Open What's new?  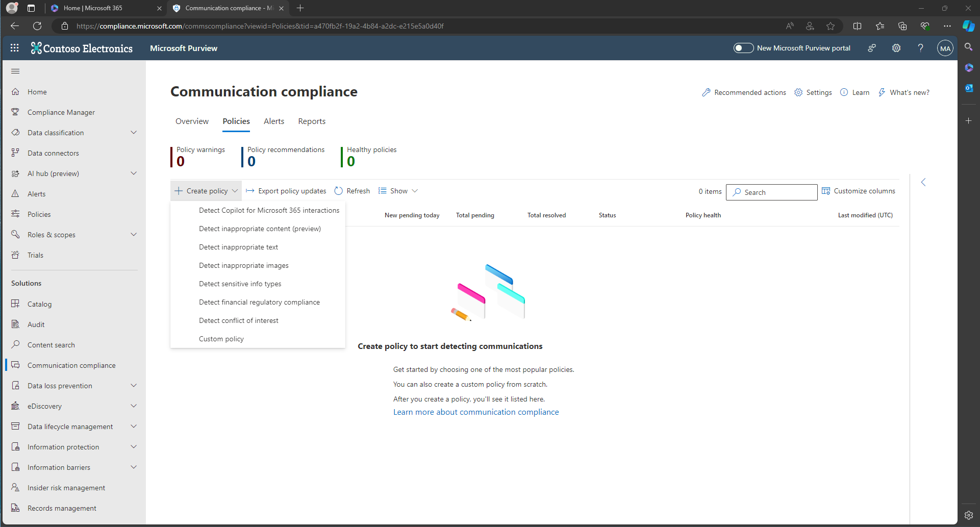(904, 92)
